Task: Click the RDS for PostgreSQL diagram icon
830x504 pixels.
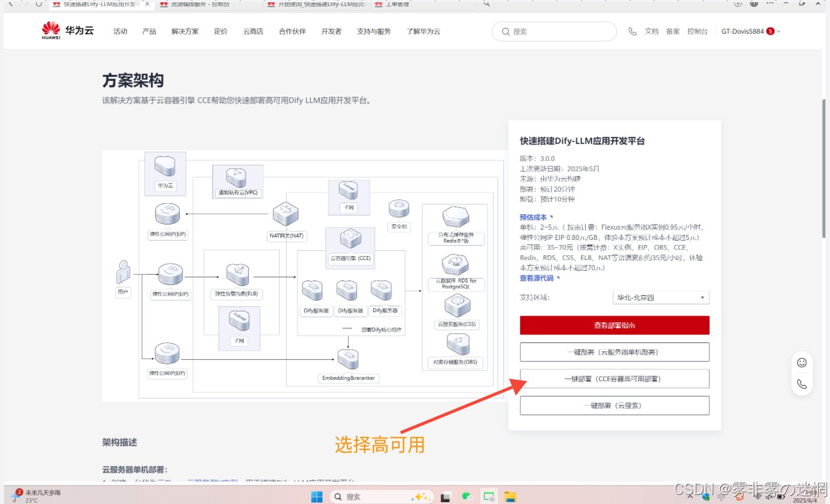Action: tap(455, 264)
